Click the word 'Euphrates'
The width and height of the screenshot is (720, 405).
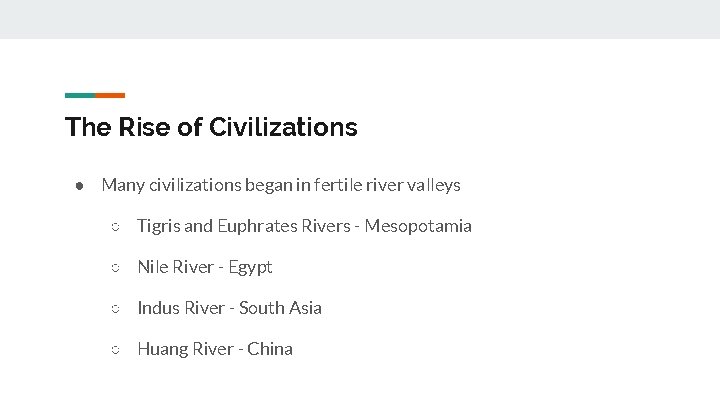click(258, 226)
